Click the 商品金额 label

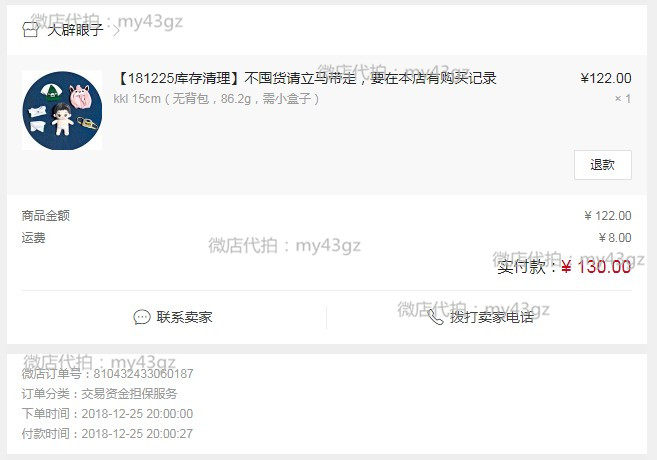(x=46, y=215)
